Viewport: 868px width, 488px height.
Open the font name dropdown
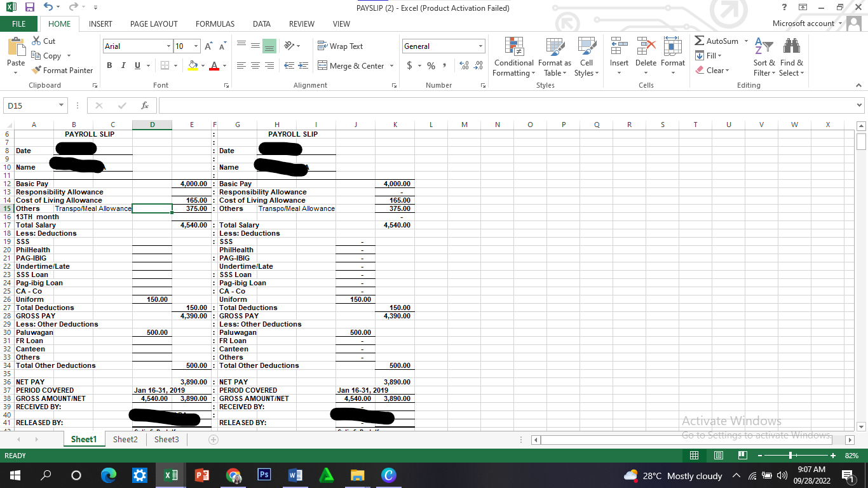pos(168,46)
